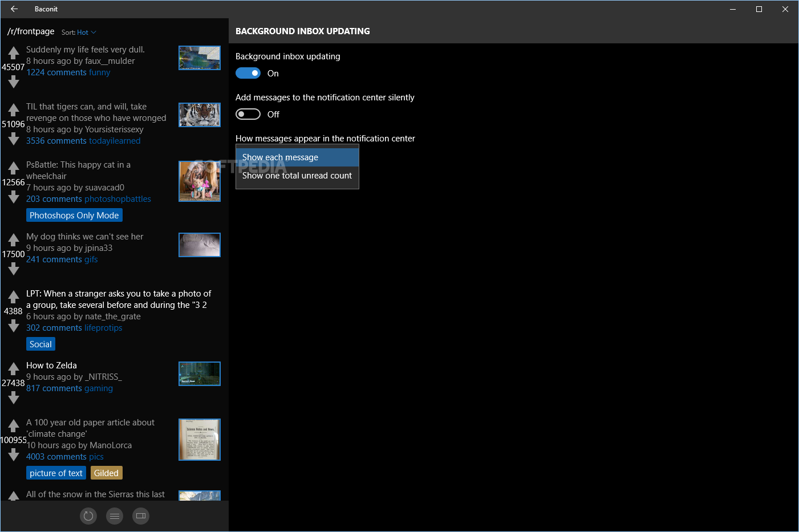The width and height of the screenshot is (799, 532).
Task: Downvote the LPT stranger photo post
Action: (14, 326)
